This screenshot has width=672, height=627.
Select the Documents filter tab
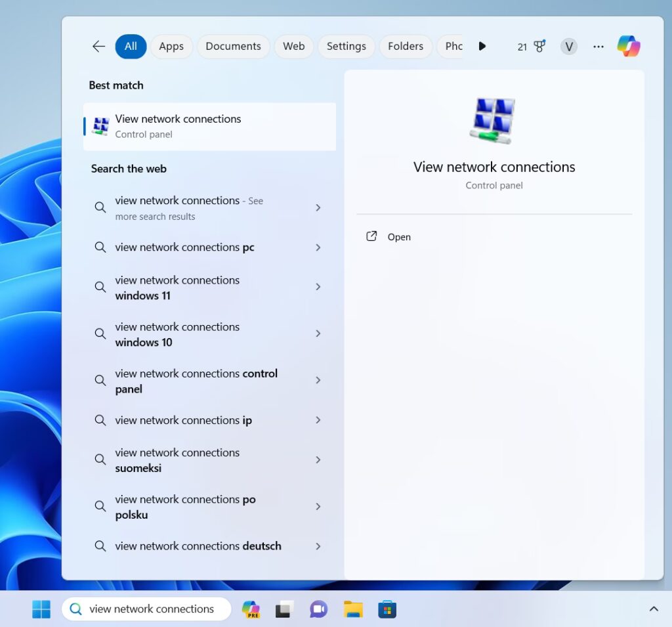(x=233, y=47)
